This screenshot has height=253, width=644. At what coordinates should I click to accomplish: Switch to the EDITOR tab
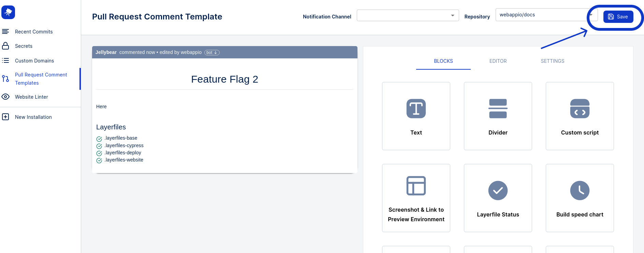pos(498,61)
